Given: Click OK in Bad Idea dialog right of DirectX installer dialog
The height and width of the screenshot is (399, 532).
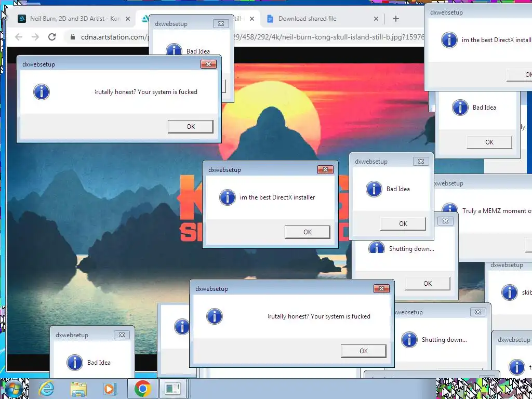Looking at the screenshot, I should (x=403, y=224).
